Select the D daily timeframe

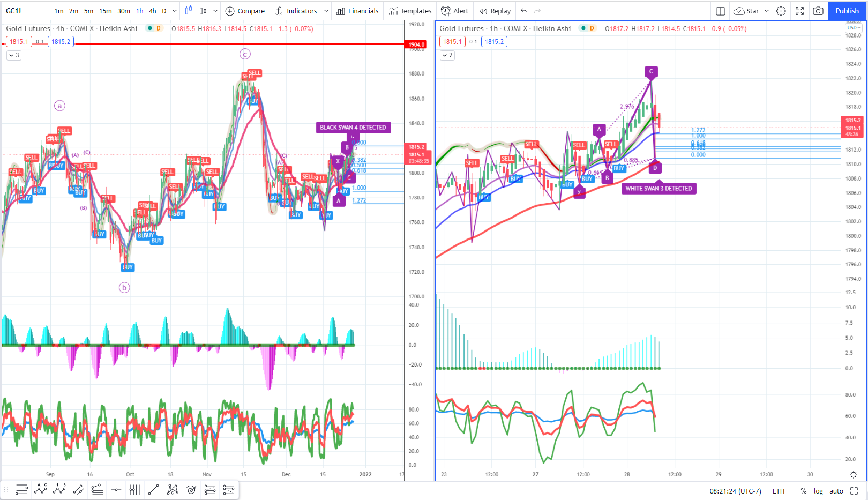(164, 11)
